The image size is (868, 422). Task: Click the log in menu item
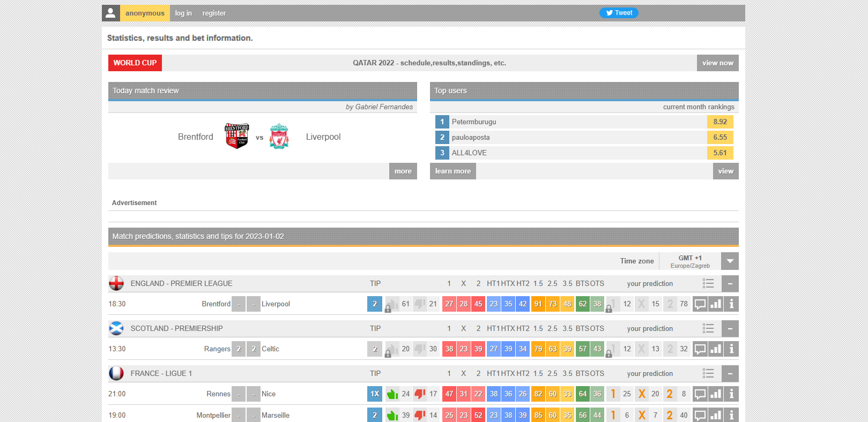click(x=183, y=13)
